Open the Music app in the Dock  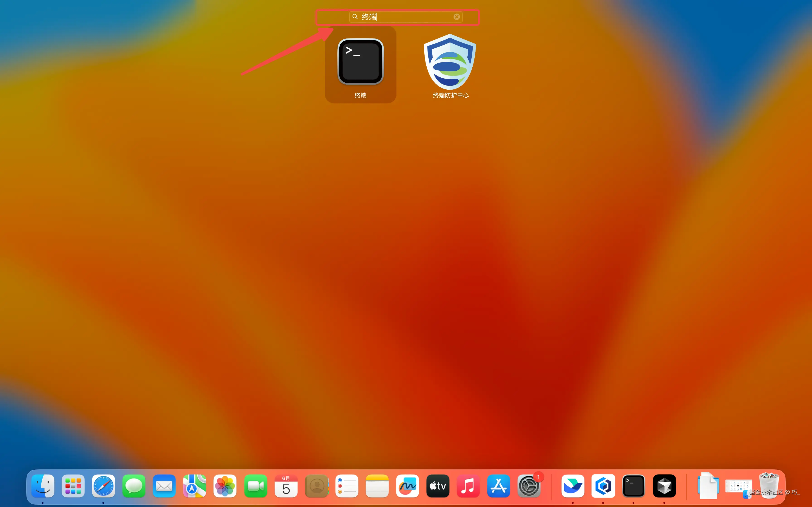tap(468, 486)
